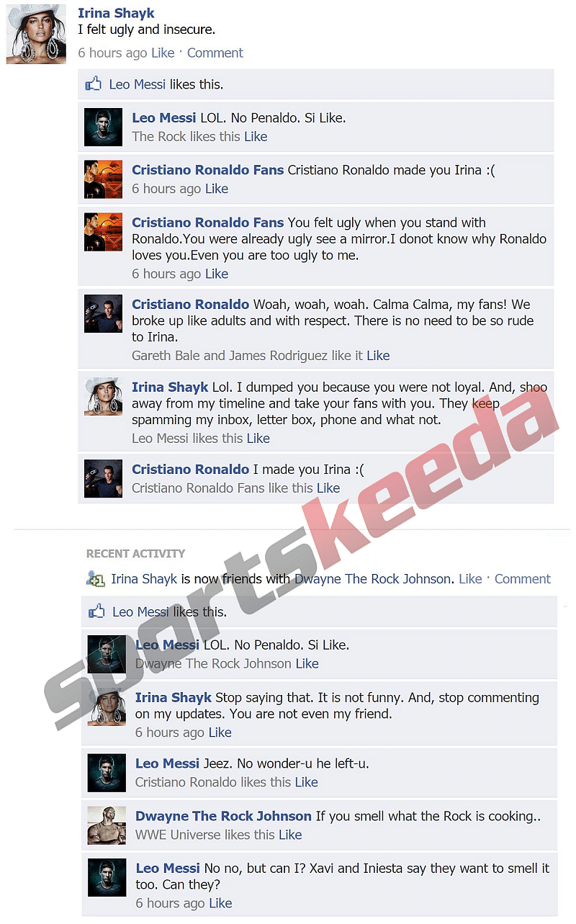Viewport: 576px width, 924px height.
Task: Like the 'Calma Calma, my fans' comment
Action: coord(378,356)
